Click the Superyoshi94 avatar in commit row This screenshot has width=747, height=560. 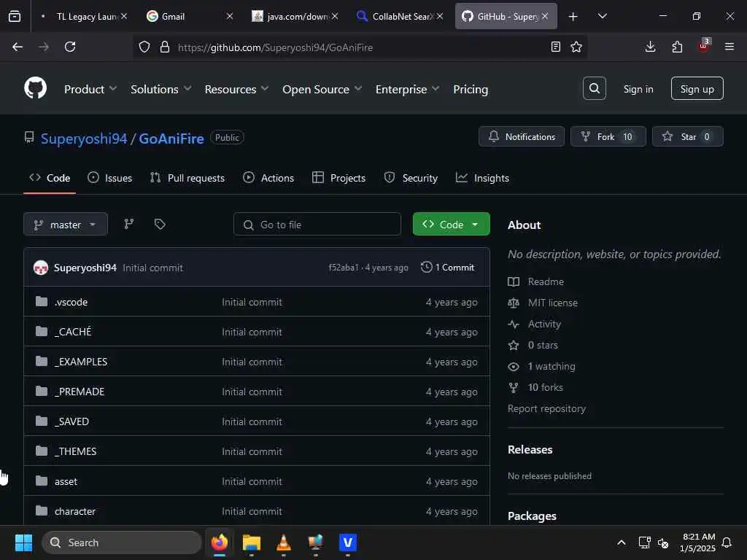[41, 268]
